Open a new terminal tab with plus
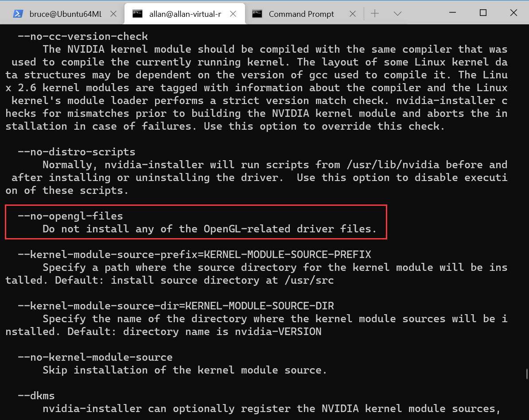The width and height of the screenshot is (529, 420). click(x=375, y=13)
